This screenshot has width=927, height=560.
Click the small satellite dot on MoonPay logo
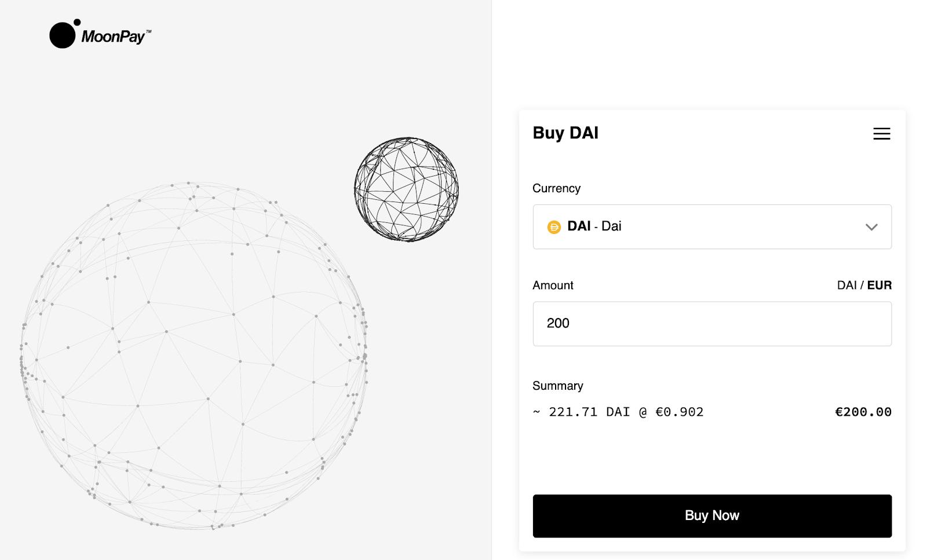pos(77,23)
